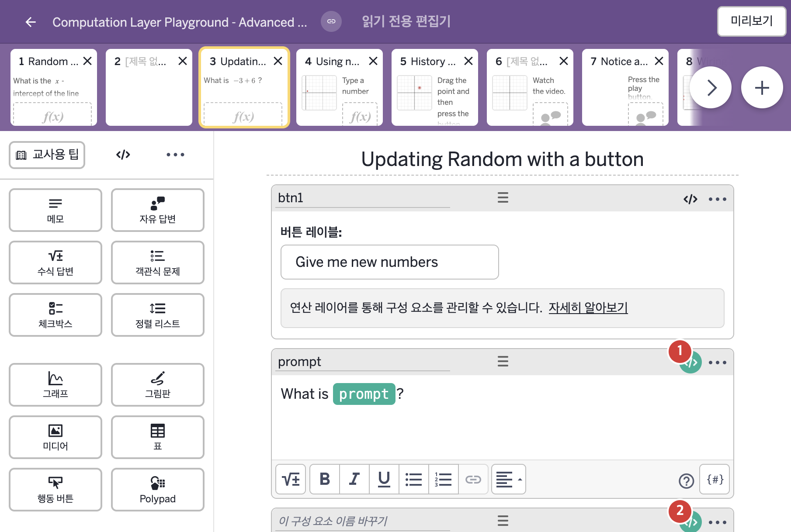Viewport: 791px width, 532px height.
Task: Add a 그림판 sketch component
Action: (x=158, y=385)
